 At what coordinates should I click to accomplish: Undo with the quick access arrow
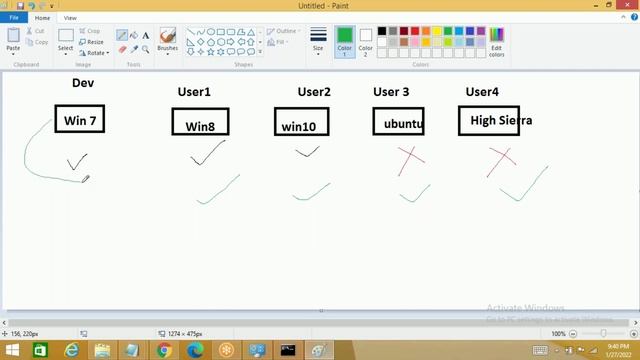pos(31,6)
